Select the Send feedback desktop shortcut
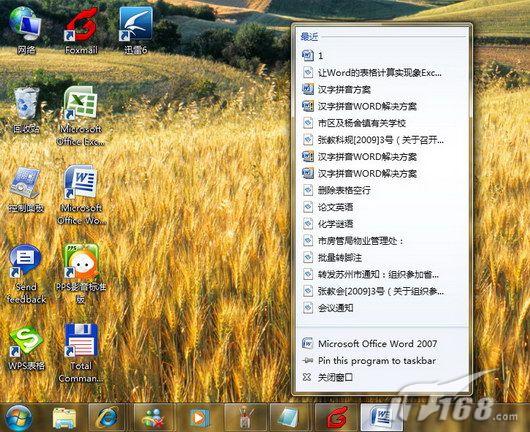 point(26,274)
